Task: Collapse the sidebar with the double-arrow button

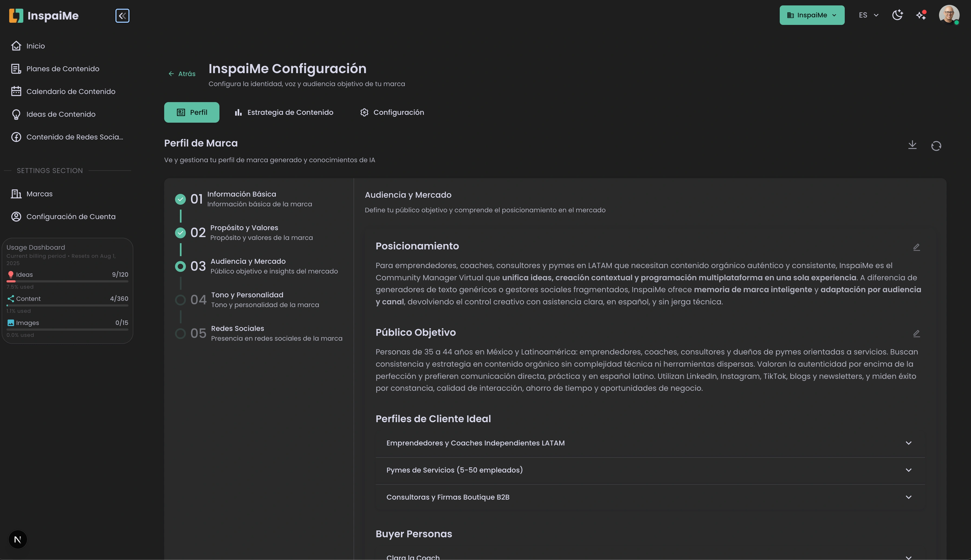Action: [x=122, y=16]
